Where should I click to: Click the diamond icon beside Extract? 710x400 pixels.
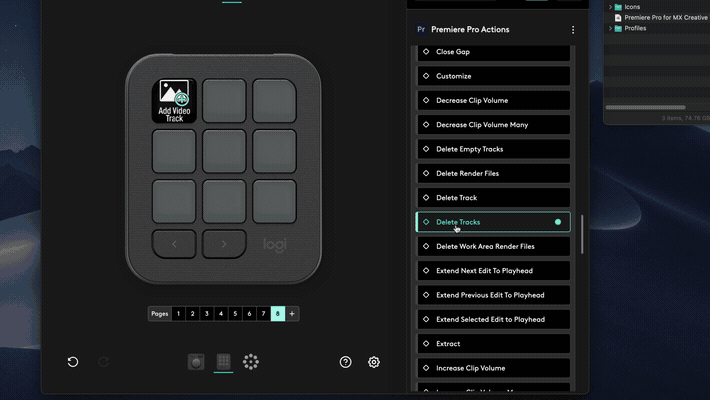426,343
